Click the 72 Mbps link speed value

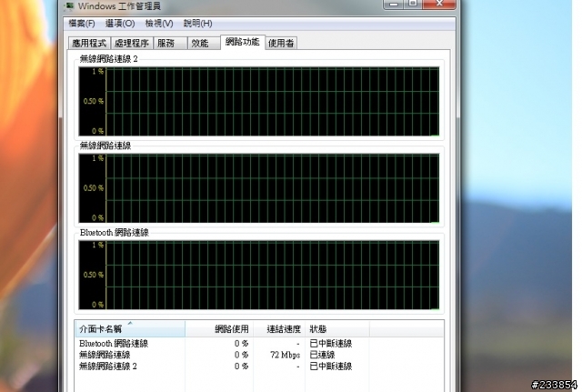click(x=285, y=355)
